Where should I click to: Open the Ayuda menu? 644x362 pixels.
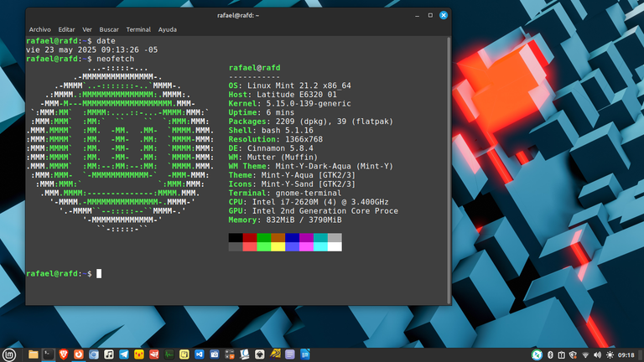pyautogui.click(x=168, y=29)
